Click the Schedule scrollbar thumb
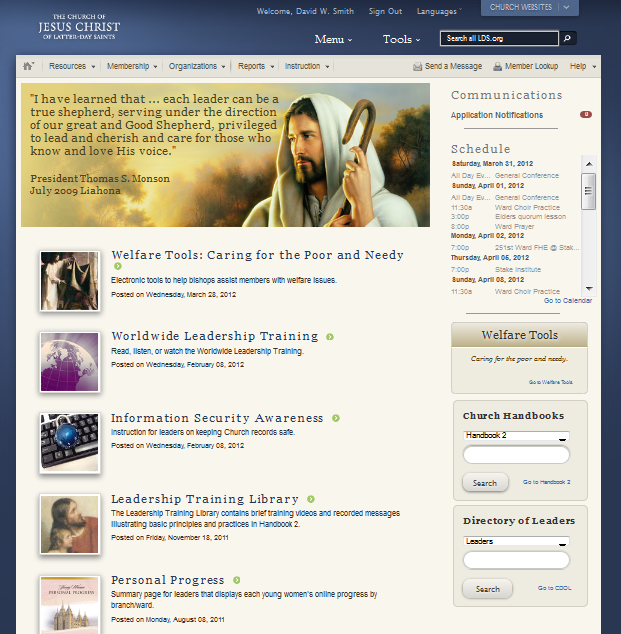Image resolution: width=621 pixels, height=634 pixels. 589,191
